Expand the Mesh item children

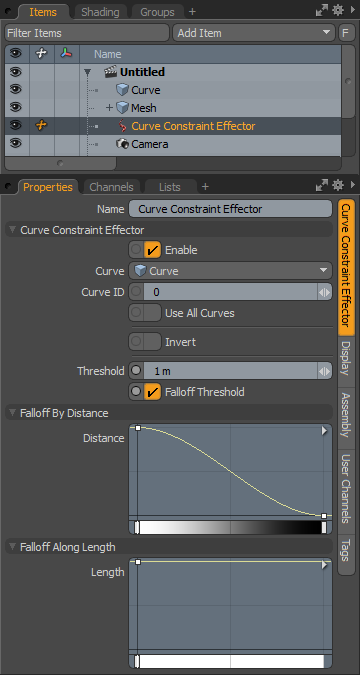point(109,108)
